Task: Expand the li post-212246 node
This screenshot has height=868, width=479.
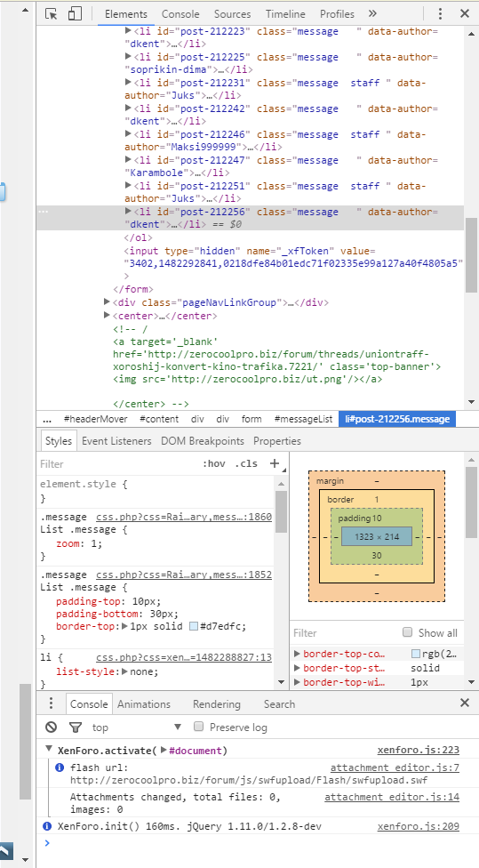Action: point(128,134)
